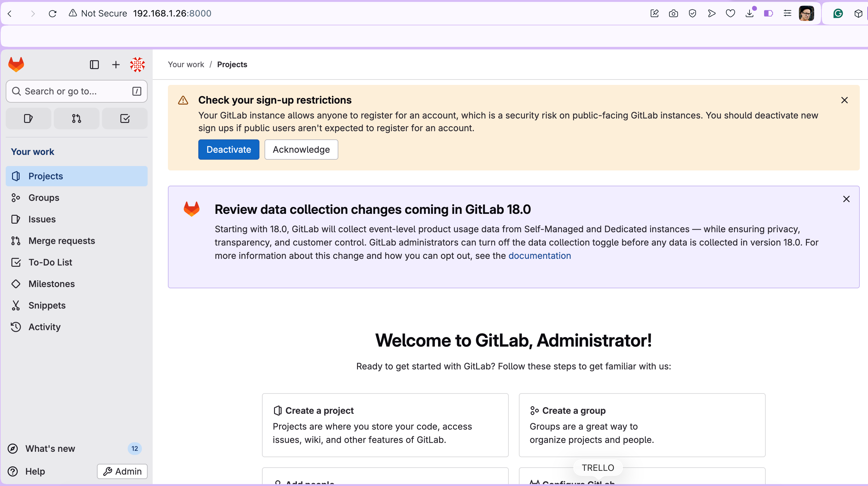868x486 pixels.
Task: Toggle the sidebar collapse icon
Action: (x=94, y=64)
